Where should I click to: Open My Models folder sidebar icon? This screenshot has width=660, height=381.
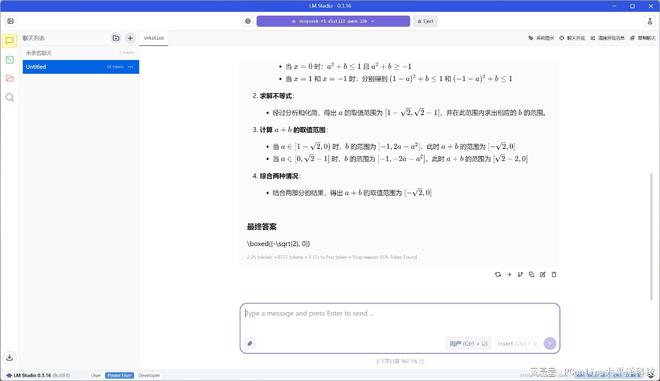pos(10,78)
